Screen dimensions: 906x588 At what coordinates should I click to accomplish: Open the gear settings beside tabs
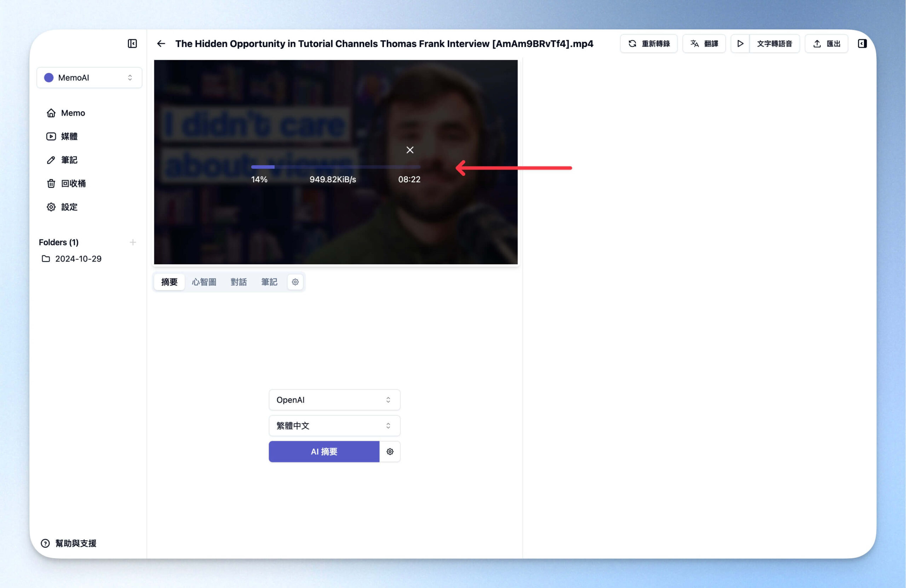[295, 282]
